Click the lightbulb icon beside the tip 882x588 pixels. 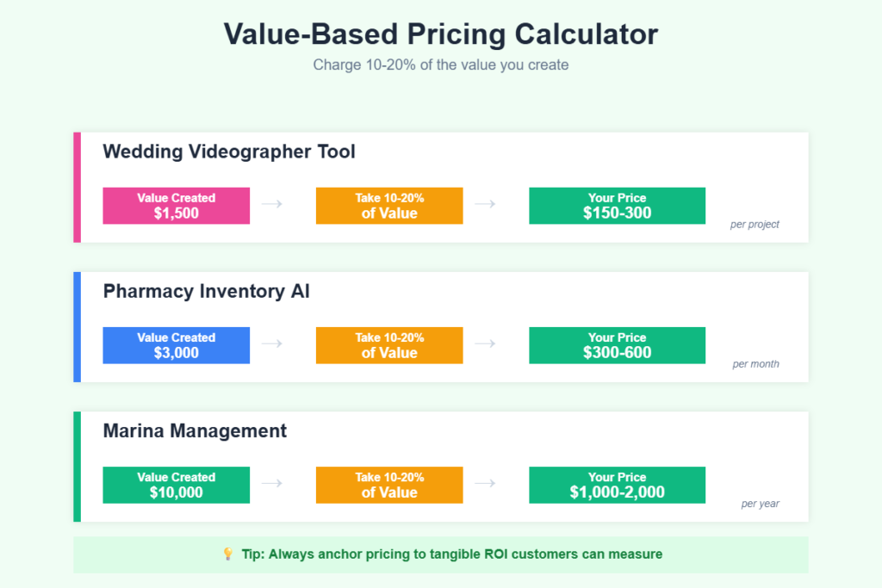tap(228, 554)
